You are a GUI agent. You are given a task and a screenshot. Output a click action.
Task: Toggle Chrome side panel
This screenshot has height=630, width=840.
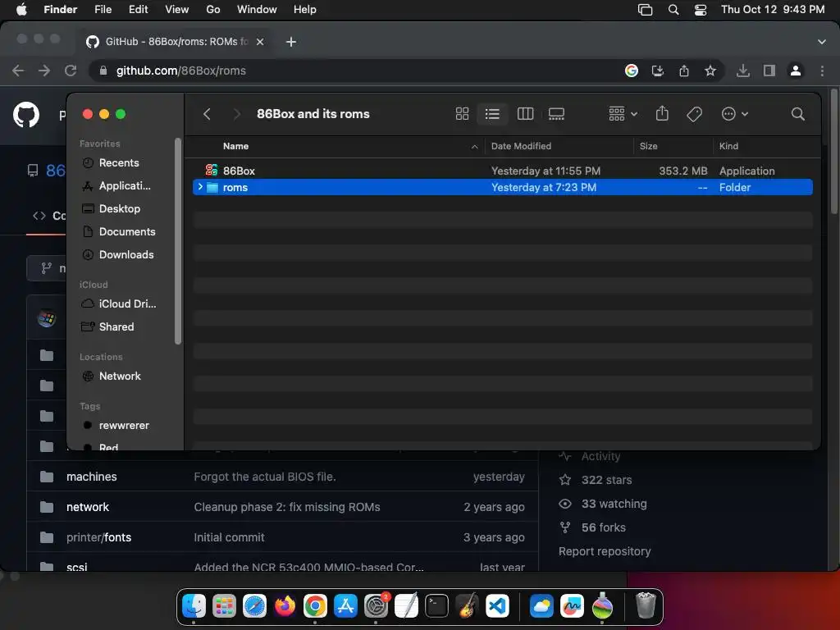click(769, 71)
